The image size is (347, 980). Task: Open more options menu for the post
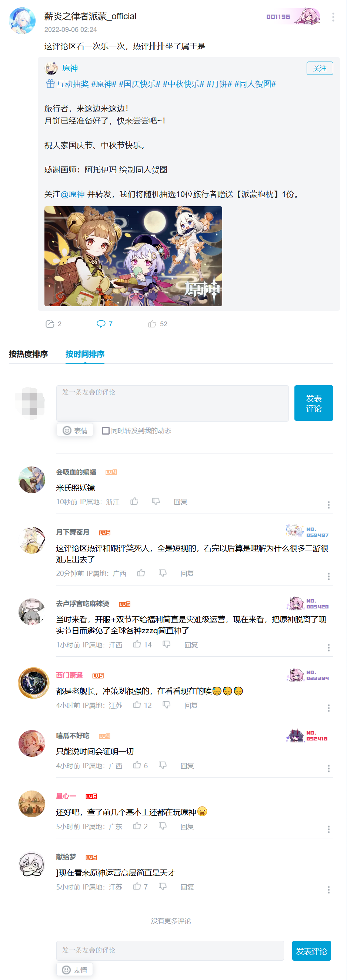[x=333, y=17]
